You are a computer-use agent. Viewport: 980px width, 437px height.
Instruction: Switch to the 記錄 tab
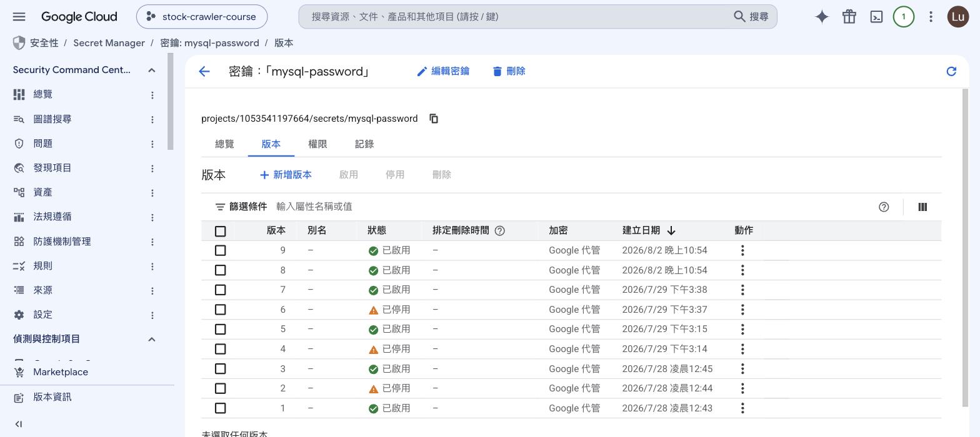[x=364, y=144]
